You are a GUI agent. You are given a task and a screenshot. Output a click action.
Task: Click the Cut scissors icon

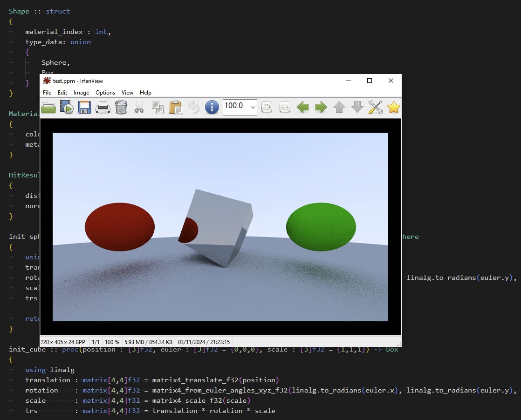pos(139,107)
